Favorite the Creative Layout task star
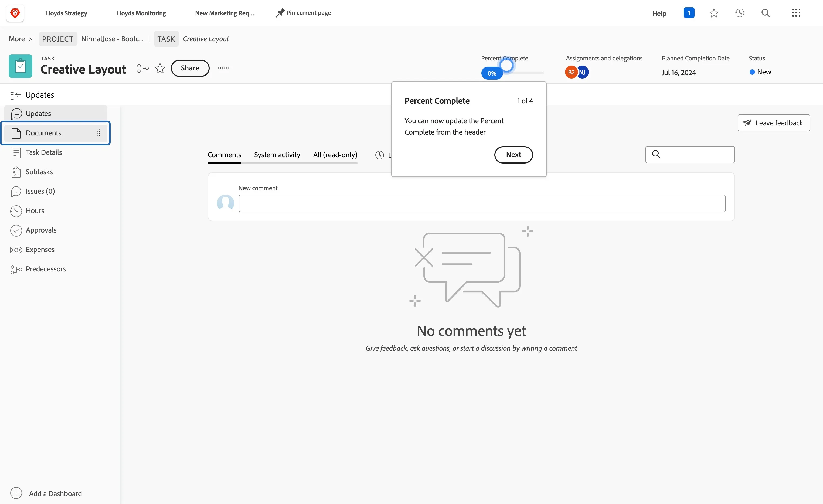The width and height of the screenshot is (823, 504). (160, 68)
